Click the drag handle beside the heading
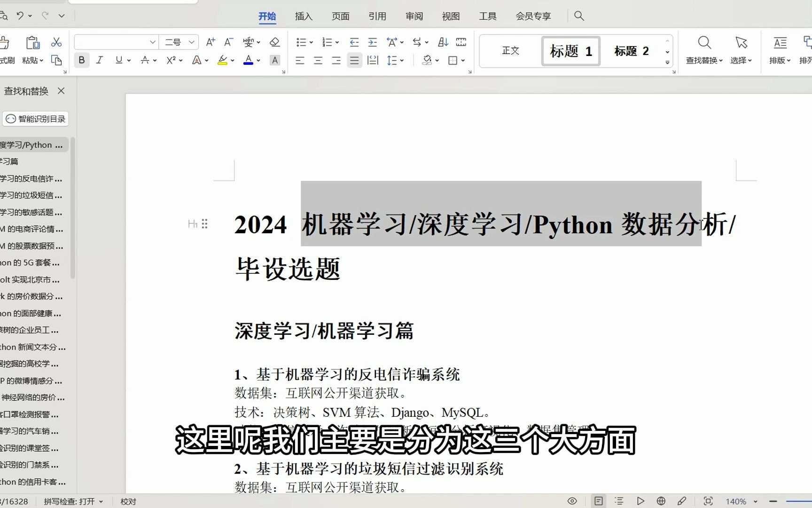Image resolution: width=812 pixels, height=508 pixels. coord(204,224)
